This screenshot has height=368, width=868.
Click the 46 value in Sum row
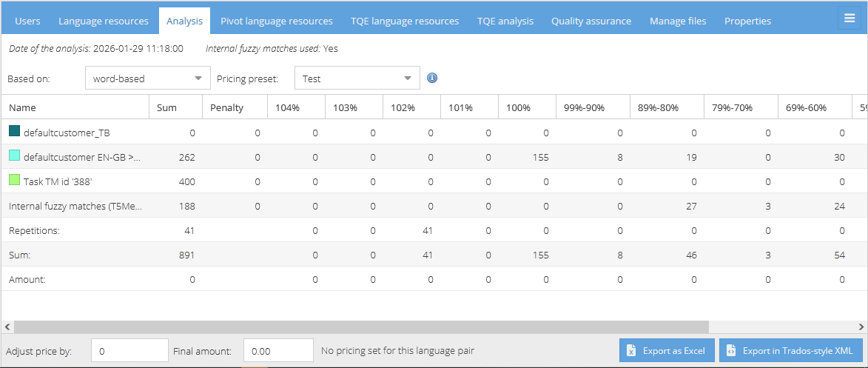pyautogui.click(x=691, y=255)
